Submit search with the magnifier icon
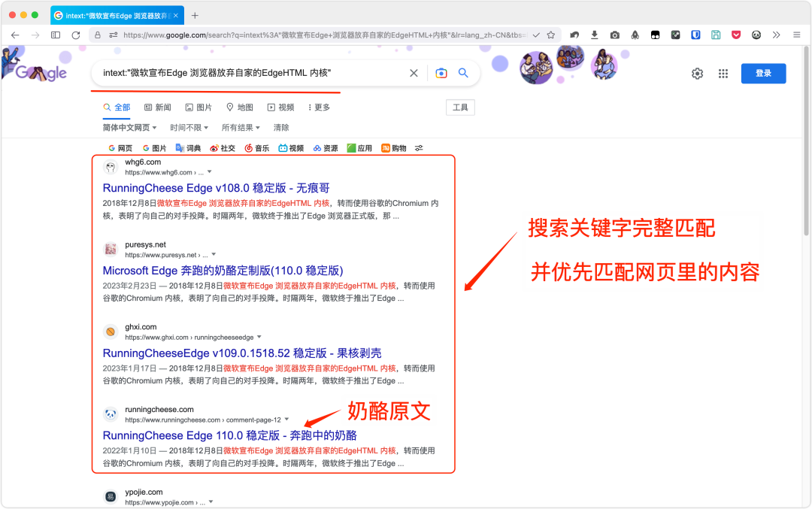Viewport: 812px width, 509px height. [463, 73]
